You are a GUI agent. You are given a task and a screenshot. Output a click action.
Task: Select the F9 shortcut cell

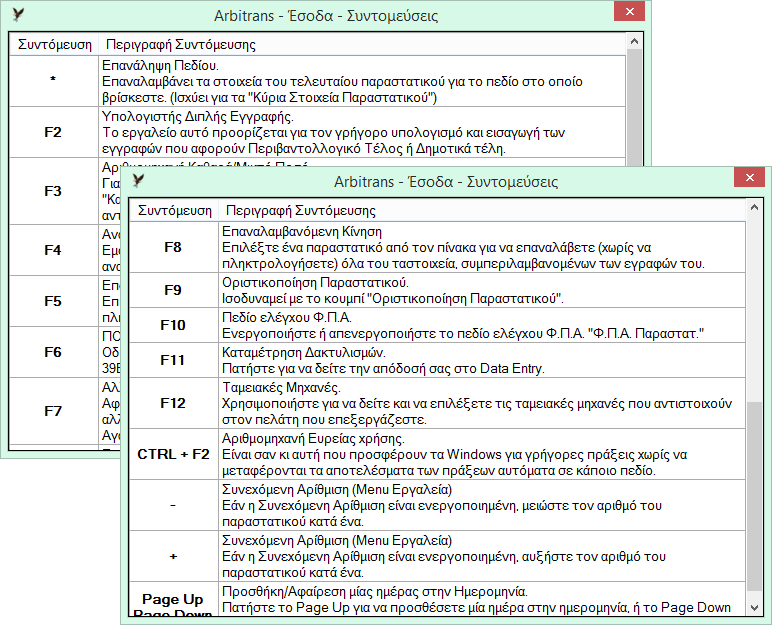174,290
